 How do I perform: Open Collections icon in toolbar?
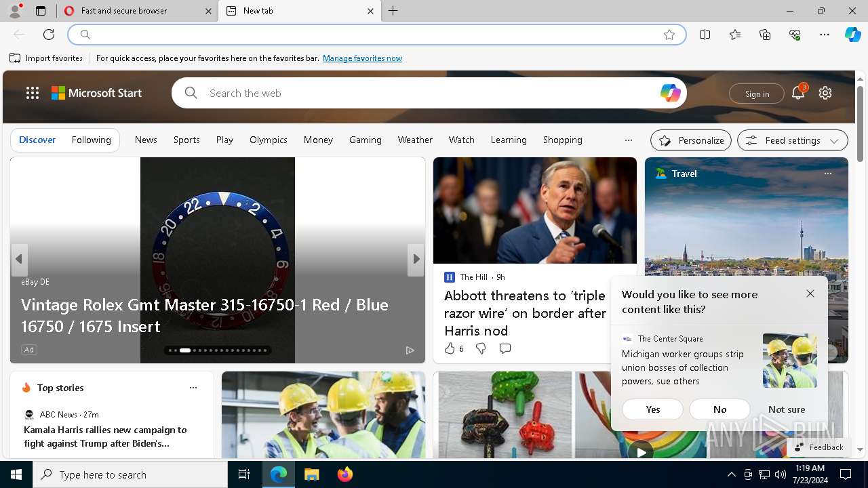click(x=765, y=35)
